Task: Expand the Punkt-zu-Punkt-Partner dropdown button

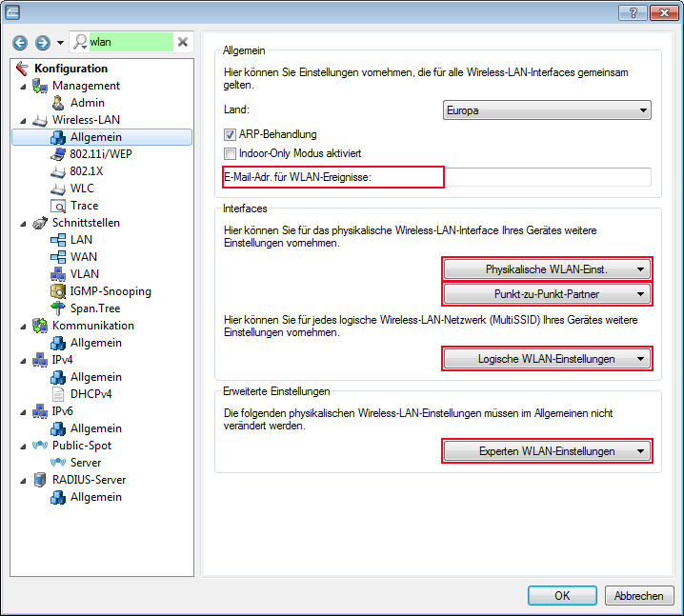Action: point(546,294)
